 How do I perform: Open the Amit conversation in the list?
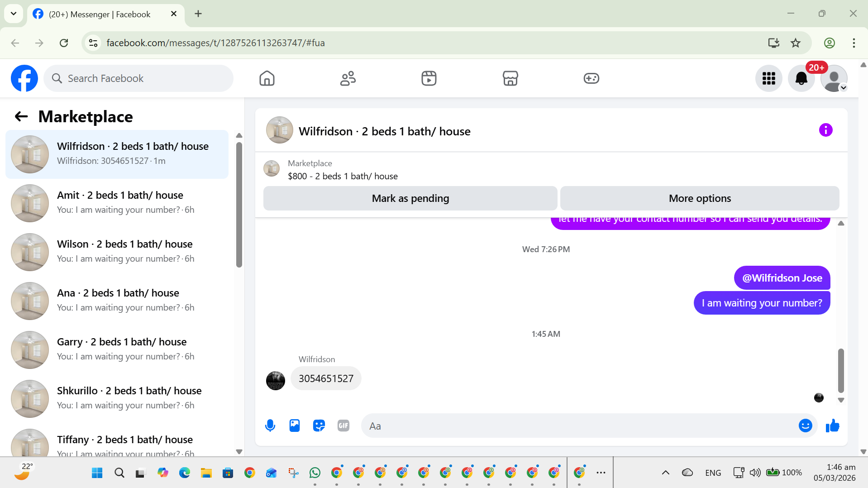[x=117, y=203]
